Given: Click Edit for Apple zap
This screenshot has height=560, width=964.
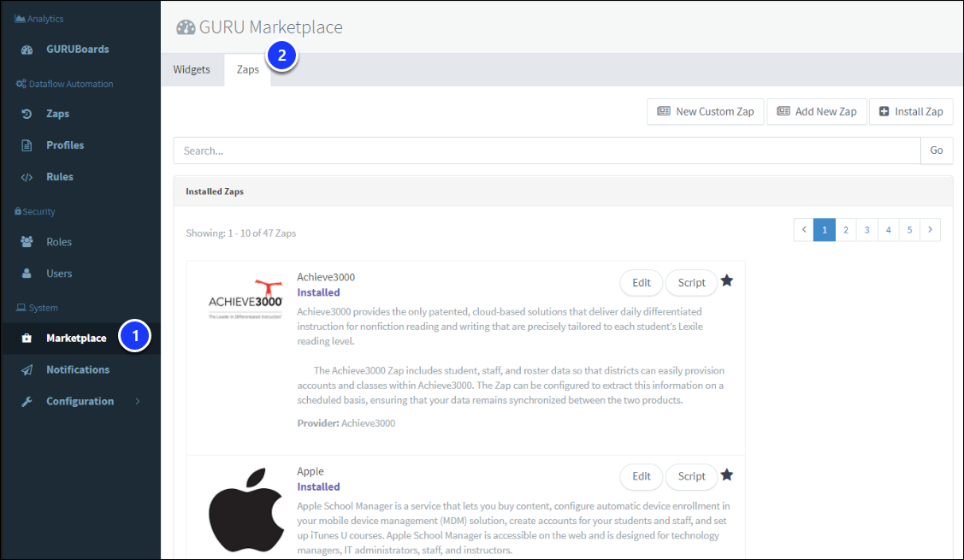Looking at the screenshot, I should click(642, 476).
